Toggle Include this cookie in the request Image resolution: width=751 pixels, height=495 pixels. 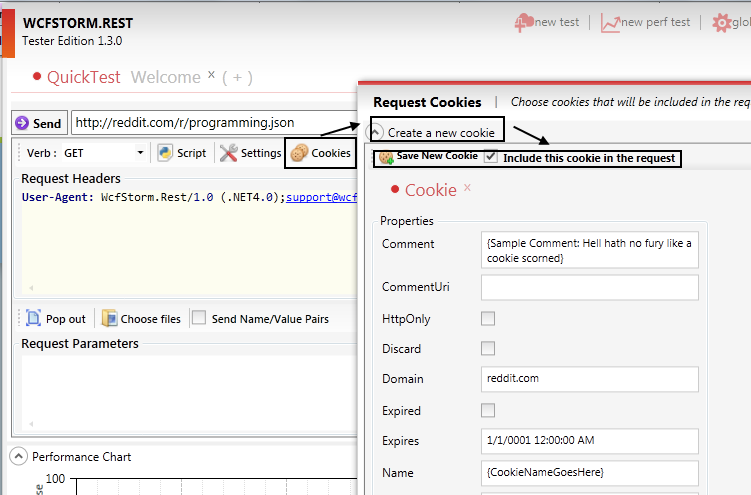[490, 157]
